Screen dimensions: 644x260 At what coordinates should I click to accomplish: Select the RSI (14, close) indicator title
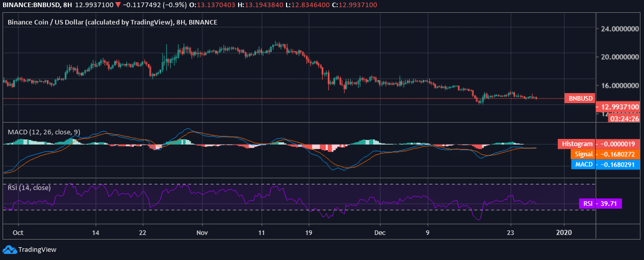pos(29,187)
